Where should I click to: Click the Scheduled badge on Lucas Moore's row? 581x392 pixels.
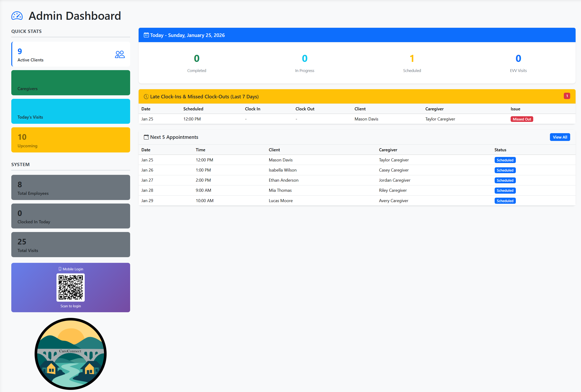click(x=505, y=200)
